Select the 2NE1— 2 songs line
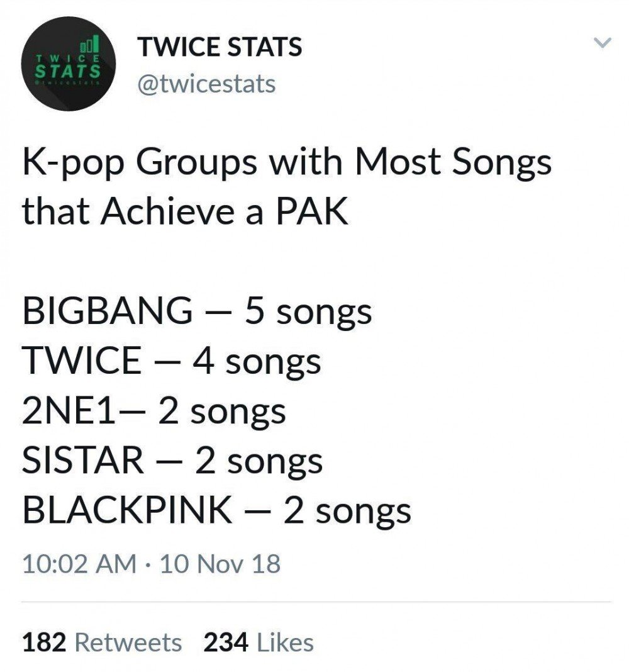The image size is (629, 672). (x=154, y=412)
